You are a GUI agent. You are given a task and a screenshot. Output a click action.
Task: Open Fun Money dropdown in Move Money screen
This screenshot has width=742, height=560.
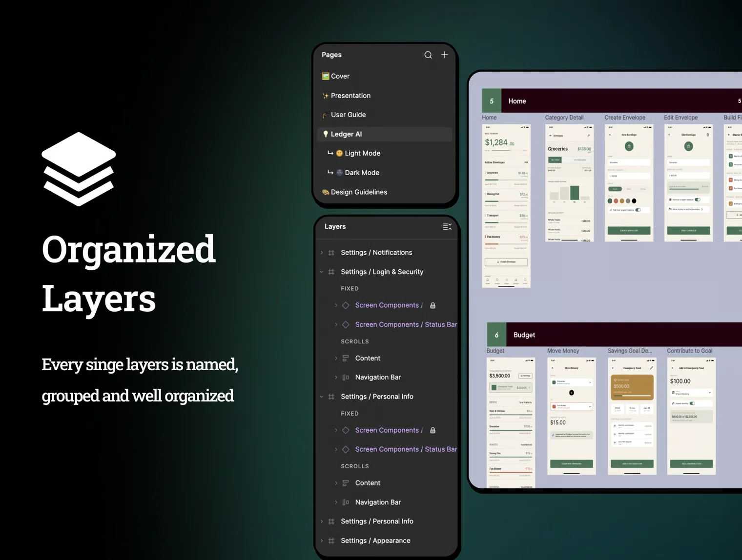tap(572, 406)
